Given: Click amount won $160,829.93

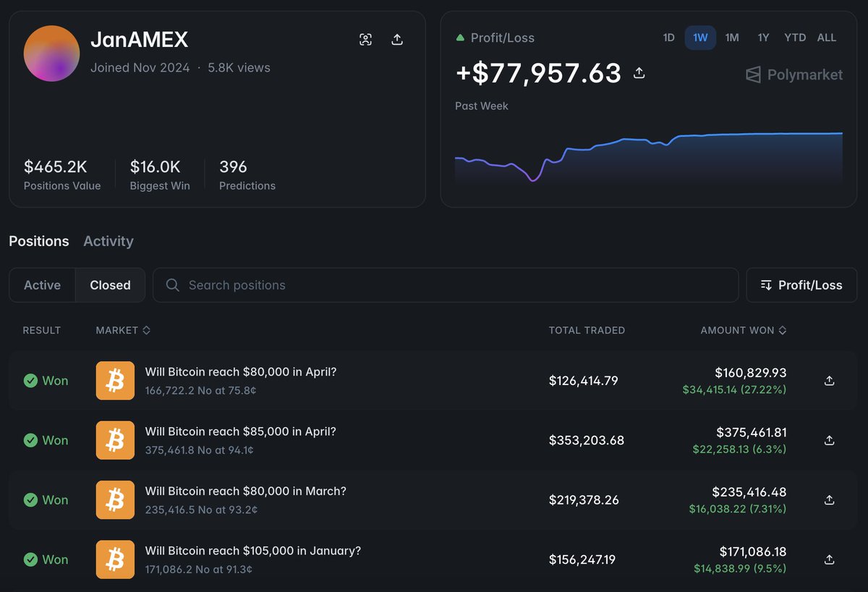Looking at the screenshot, I should 751,373.
